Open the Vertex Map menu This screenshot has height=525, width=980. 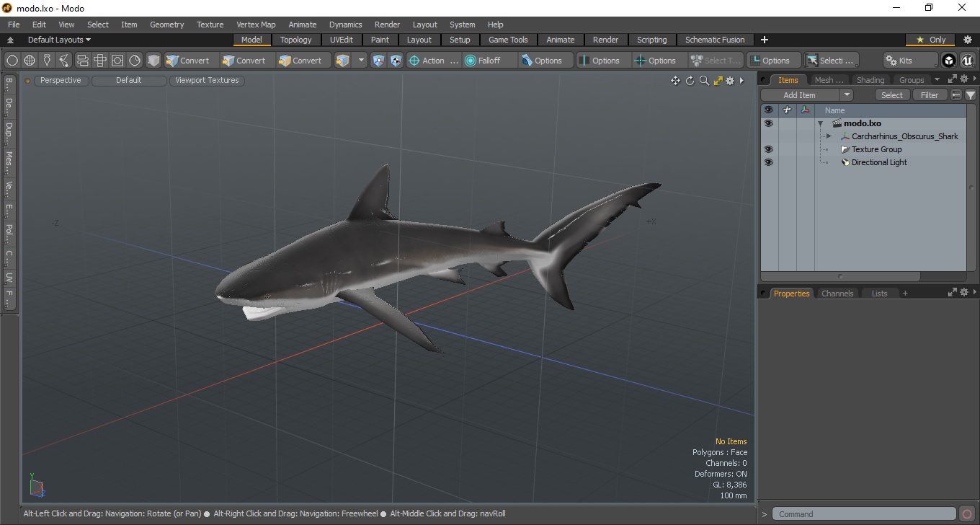pos(256,25)
